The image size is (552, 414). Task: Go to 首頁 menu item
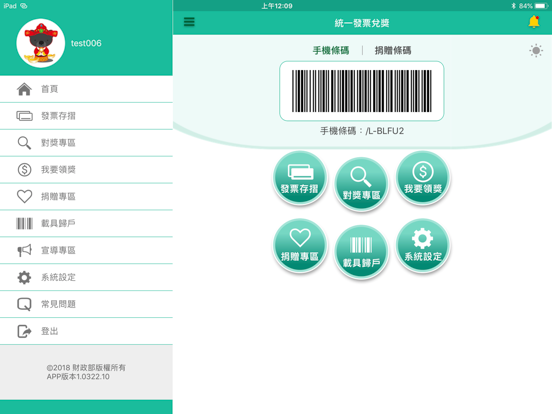click(x=86, y=89)
